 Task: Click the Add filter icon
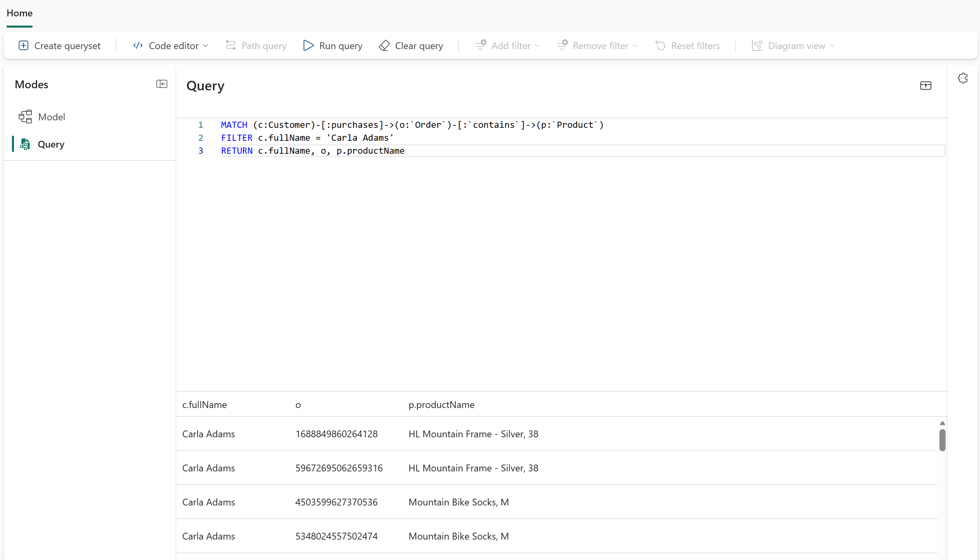coord(481,45)
